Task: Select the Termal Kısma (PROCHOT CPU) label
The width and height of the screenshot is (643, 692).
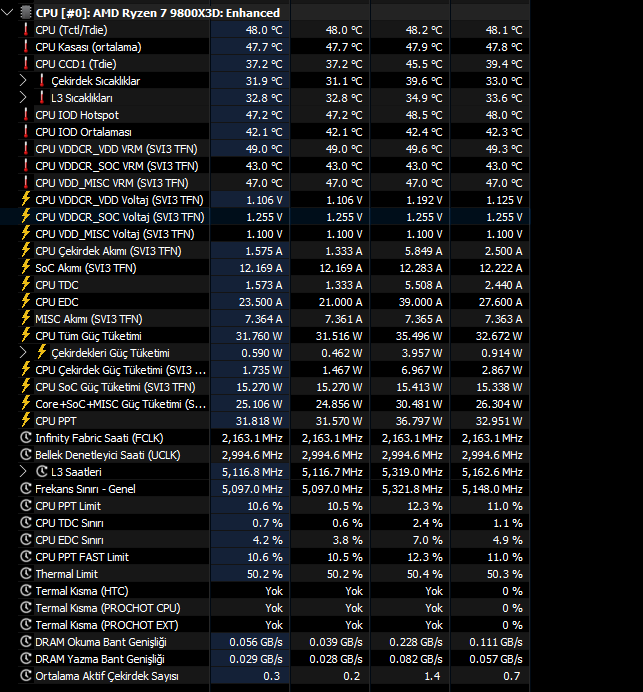Action: [108, 608]
